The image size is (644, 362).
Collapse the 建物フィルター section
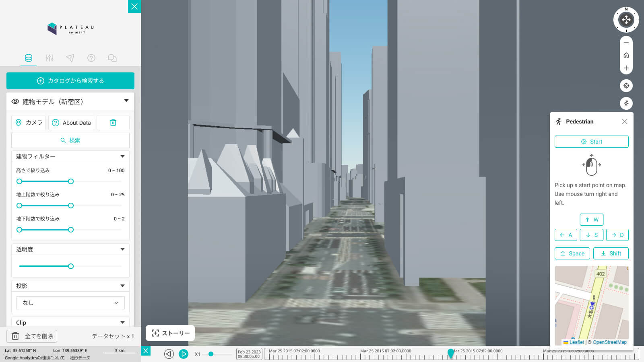[122, 156]
